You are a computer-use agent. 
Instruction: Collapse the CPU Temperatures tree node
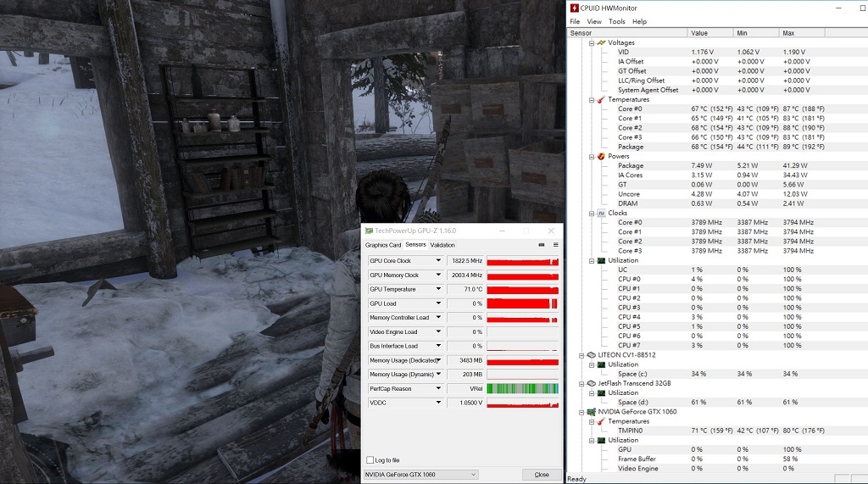(x=591, y=100)
